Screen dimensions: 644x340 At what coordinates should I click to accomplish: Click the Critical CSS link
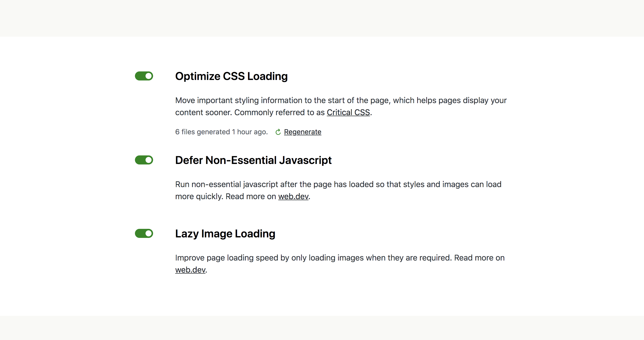point(348,112)
